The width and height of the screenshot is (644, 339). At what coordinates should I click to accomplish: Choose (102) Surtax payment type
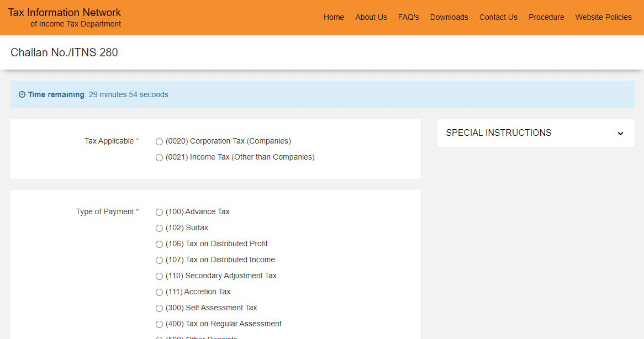coord(160,228)
